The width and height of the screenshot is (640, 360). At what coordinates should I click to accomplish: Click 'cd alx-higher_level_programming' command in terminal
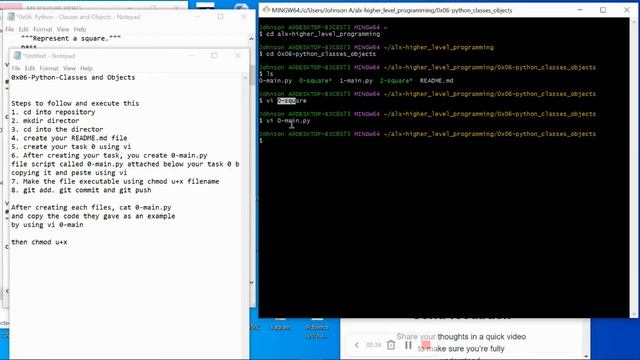pyautogui.click(x=323, y=34)
